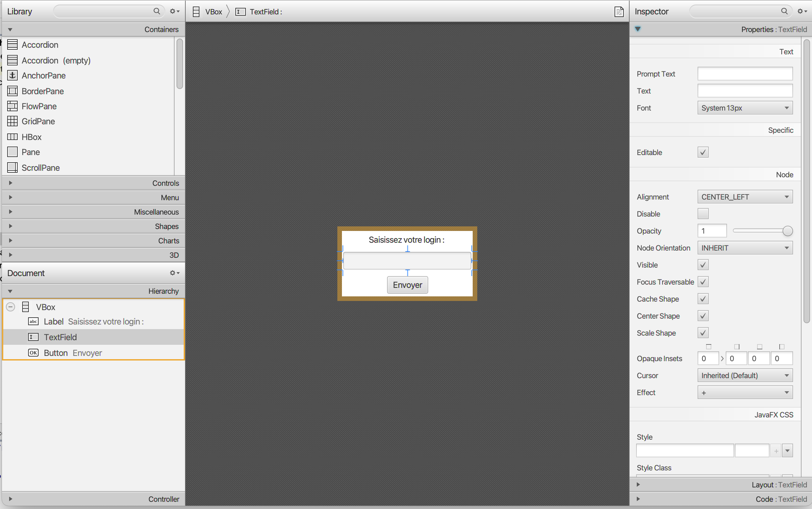The height and width of the screenshot is (509, 812).
Task: Click the HBox icon in Containers
Action: coord(12,137)
